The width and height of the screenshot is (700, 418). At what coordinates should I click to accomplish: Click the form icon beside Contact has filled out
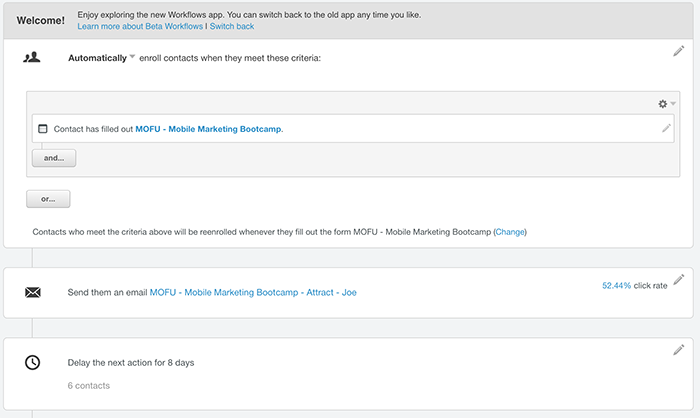(x=42, y=129)
